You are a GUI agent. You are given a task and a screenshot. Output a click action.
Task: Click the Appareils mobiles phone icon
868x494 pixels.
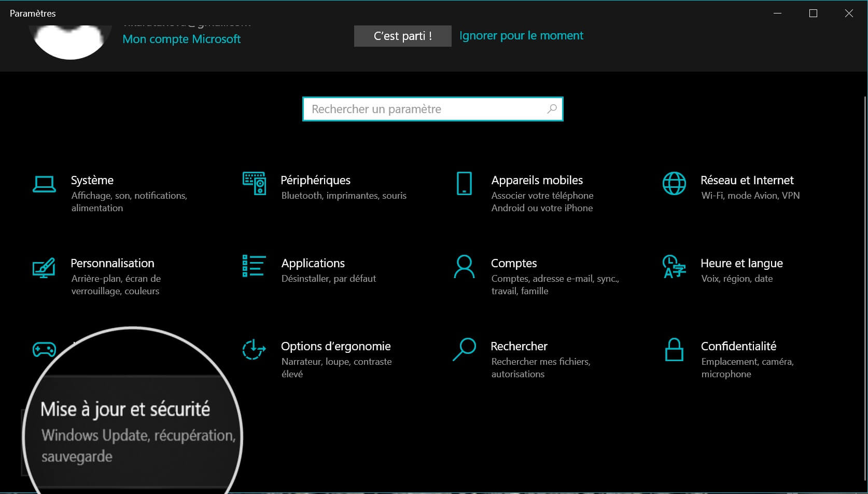464,184
